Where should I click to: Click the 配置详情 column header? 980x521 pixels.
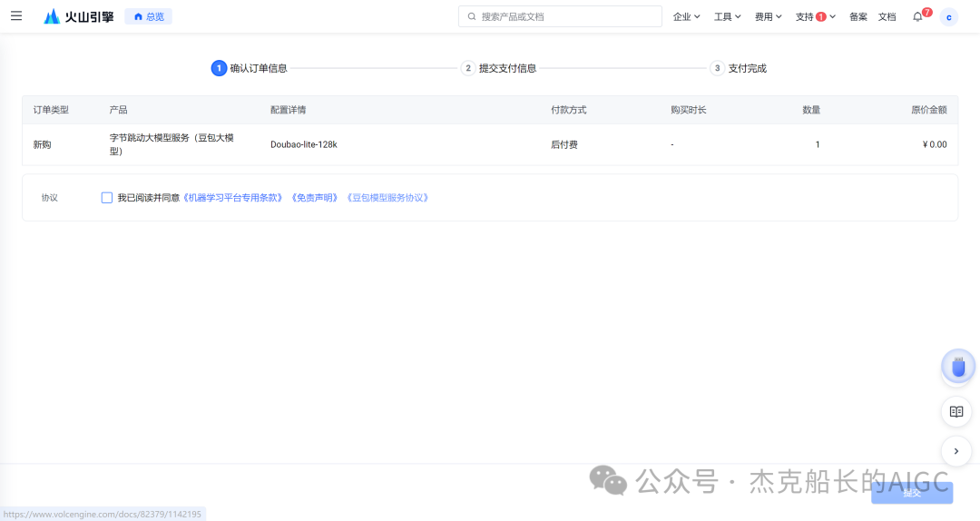point(289,110)
